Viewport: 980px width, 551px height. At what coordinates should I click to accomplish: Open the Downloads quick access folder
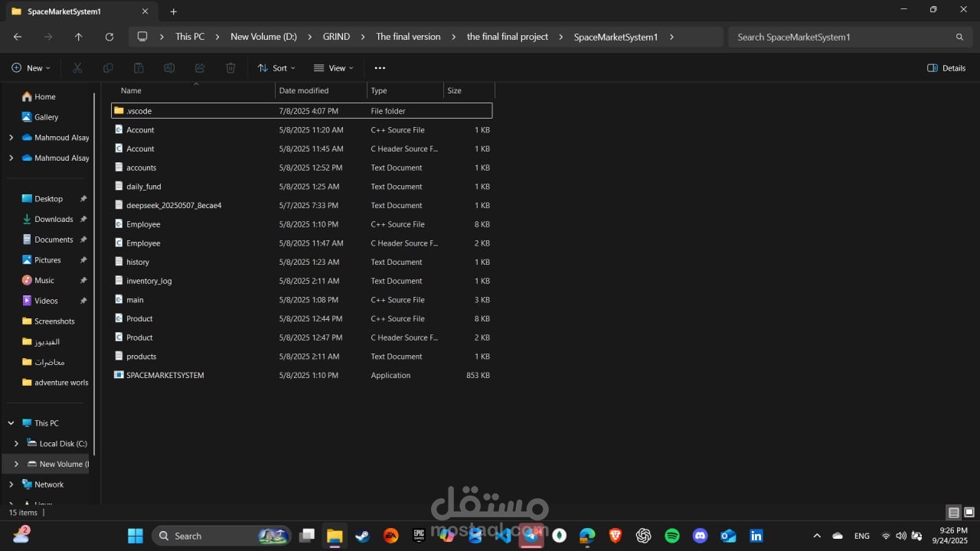pos(53,219)
